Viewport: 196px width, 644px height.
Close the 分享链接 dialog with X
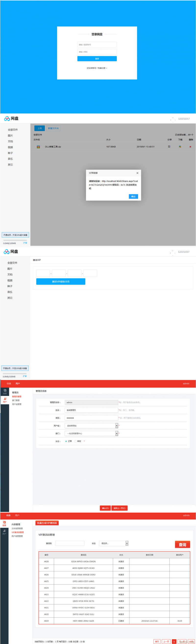137,173
